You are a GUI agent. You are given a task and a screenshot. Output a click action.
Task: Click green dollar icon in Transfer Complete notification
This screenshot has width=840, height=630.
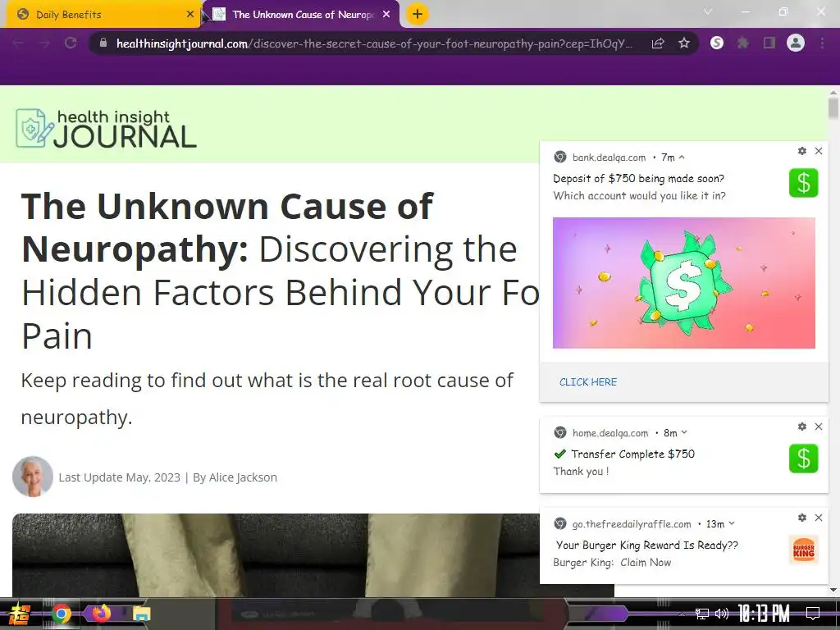coord(804,459)
